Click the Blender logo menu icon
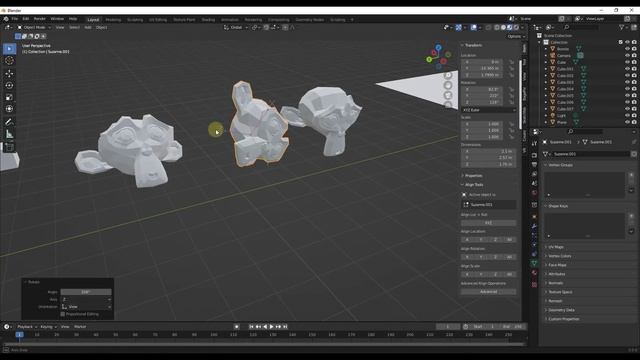This screenshot has height=360, width=640. [x=6, y=19]
